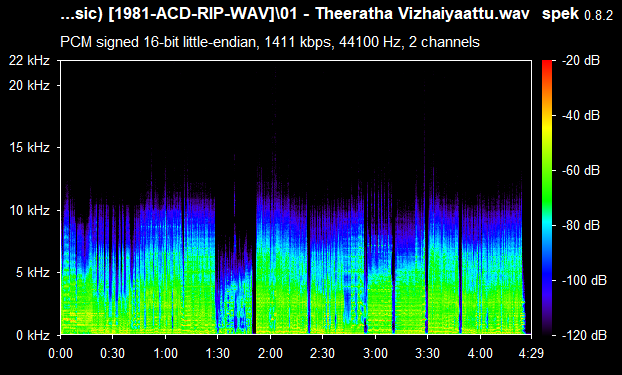Click the 3:30 time axis label

coord(427,353)
